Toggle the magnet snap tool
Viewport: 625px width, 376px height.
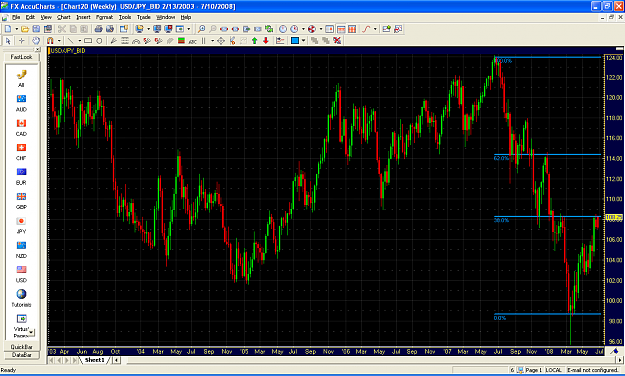pos(50,41)
